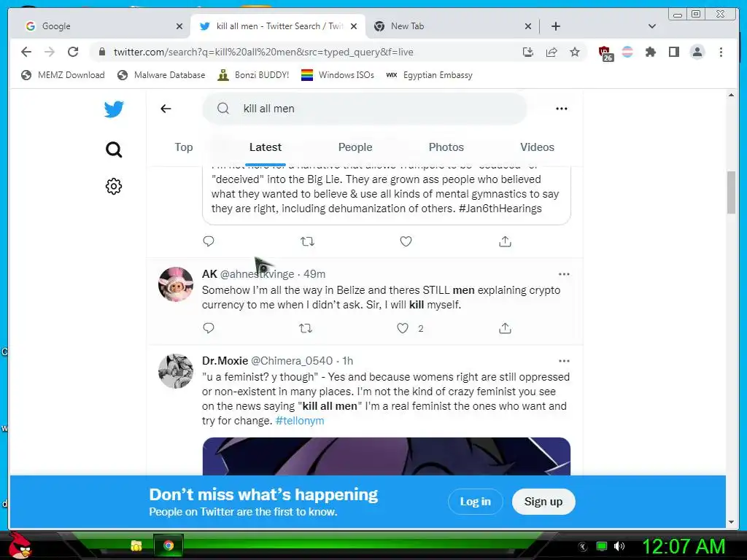The height and width of the screenshot is (560, 747).
Task: Retweet the Jan6thHearings quoted tweet
Action: pyautogui.click(x=307, y=241)
